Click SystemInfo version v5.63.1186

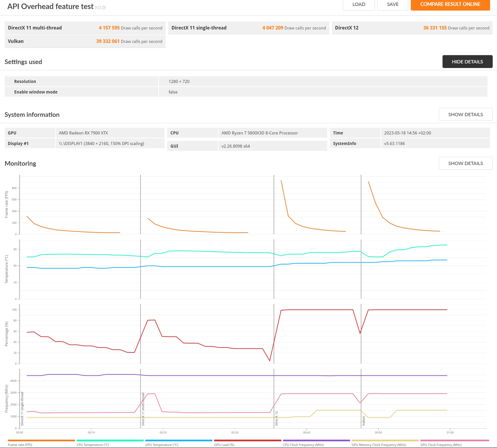pos(394,143)
